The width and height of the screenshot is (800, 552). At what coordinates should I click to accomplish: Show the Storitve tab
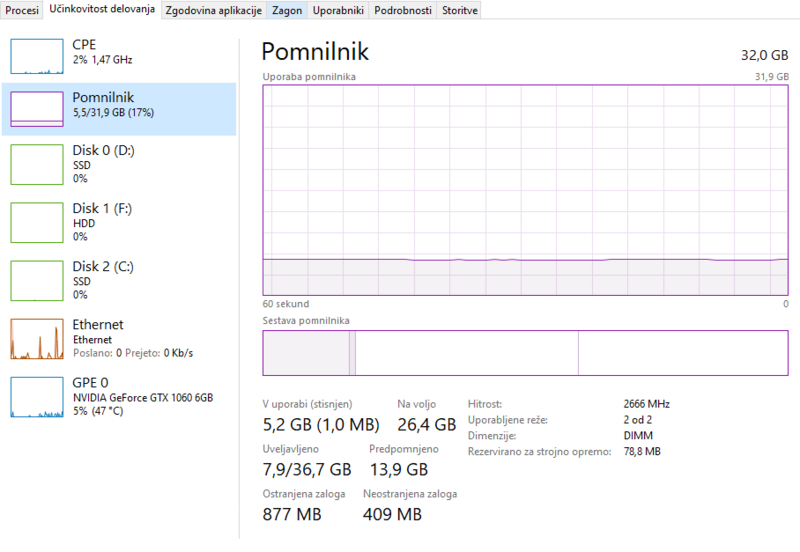click(x=460, y=10)
